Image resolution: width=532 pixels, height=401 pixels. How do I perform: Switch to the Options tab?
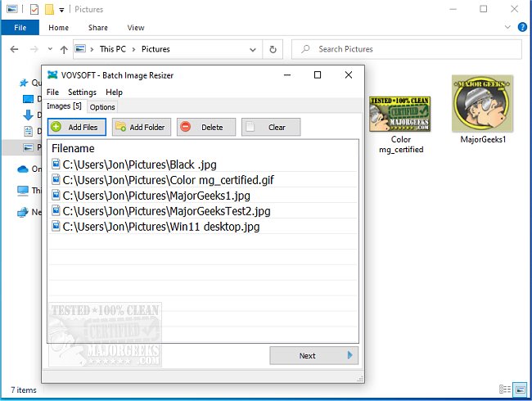coord(102,107)
